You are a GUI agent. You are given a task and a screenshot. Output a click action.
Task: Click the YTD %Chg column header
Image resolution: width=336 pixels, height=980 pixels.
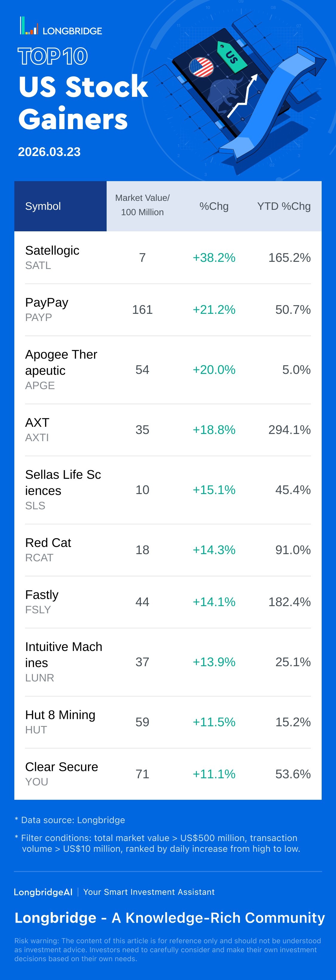[x=283, y=206]
